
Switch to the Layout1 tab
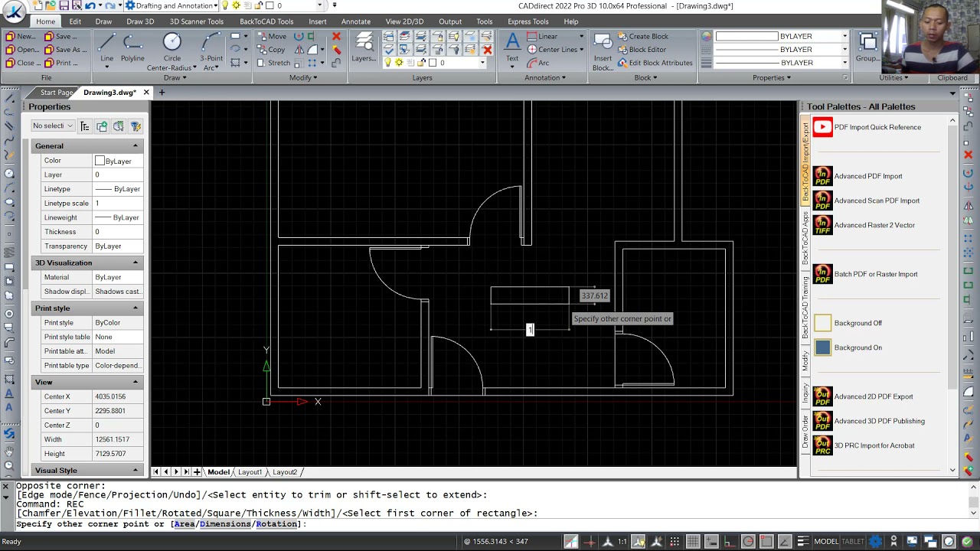[250, 472]
